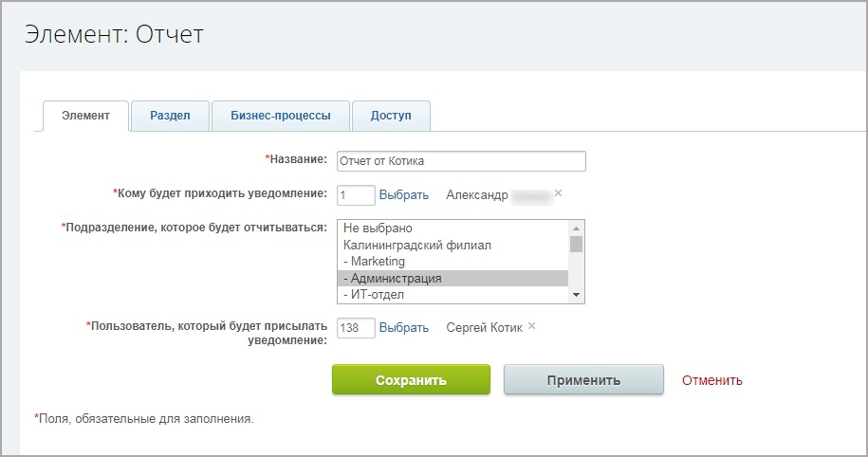The width and height of the screenshot is (868, 457).
Task: Focus the user ID field containing 138
Action: [356, 327]
